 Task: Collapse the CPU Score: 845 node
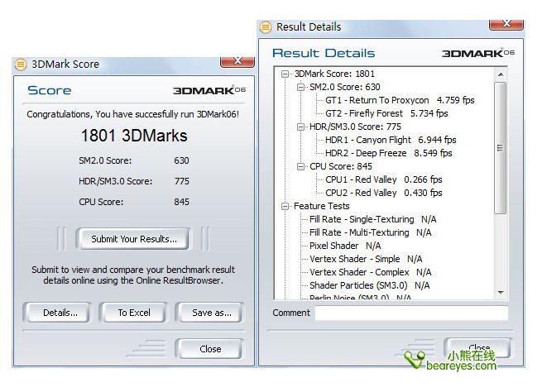pyautogui.click(x=301, y=166)
